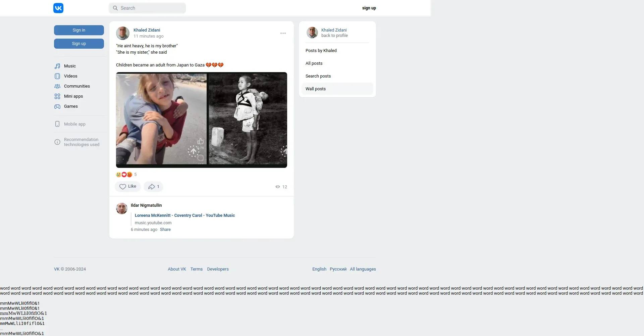Open the Games controller icon
The width and height of the screenshot is (644, 336).
(x=57, y=106)
